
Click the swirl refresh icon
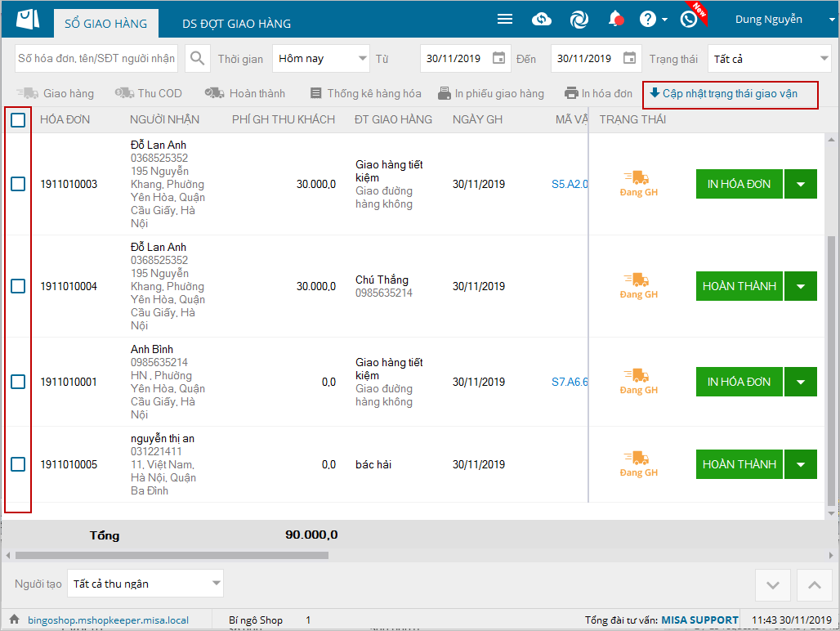579,20
